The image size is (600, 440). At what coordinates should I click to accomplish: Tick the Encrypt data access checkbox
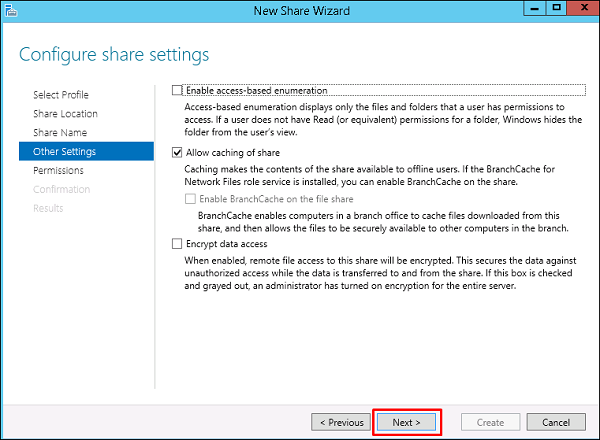178,243
